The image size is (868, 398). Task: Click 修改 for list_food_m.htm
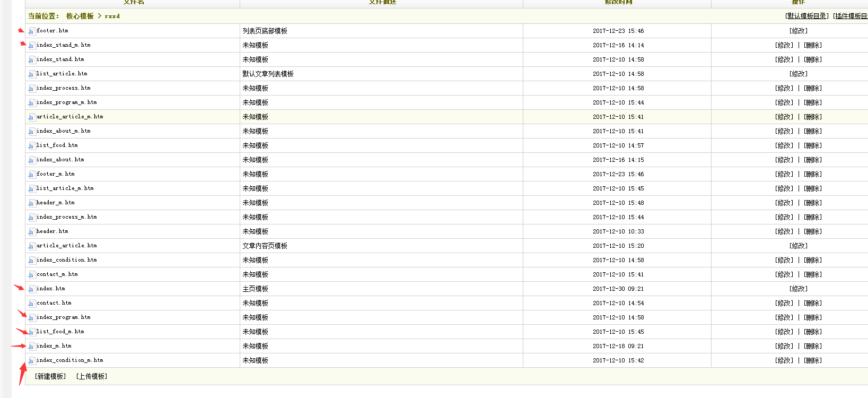coord(784,332)
